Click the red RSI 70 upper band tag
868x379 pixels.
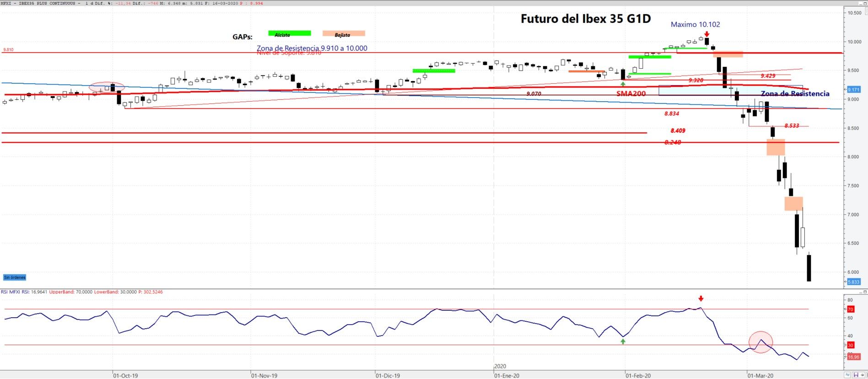851,309
